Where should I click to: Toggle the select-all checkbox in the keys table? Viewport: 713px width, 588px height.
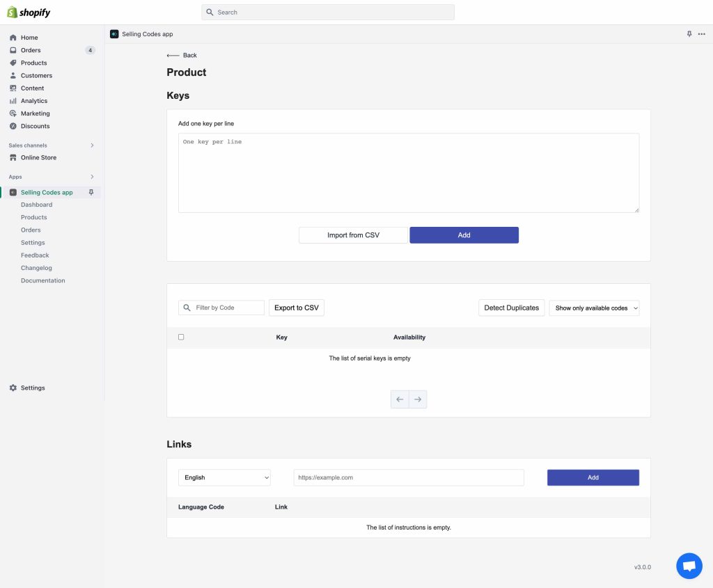click(181, 337)
